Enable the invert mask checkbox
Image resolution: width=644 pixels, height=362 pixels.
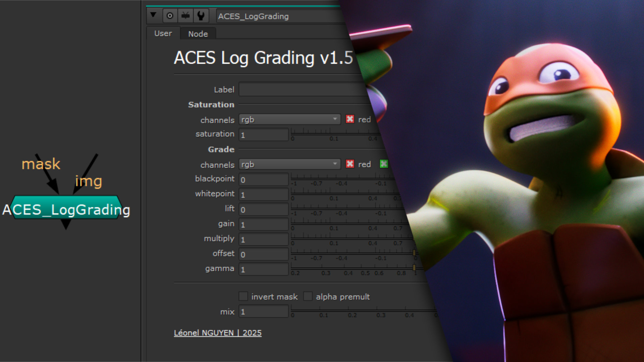pyautogui.click(x=243, y=296)
